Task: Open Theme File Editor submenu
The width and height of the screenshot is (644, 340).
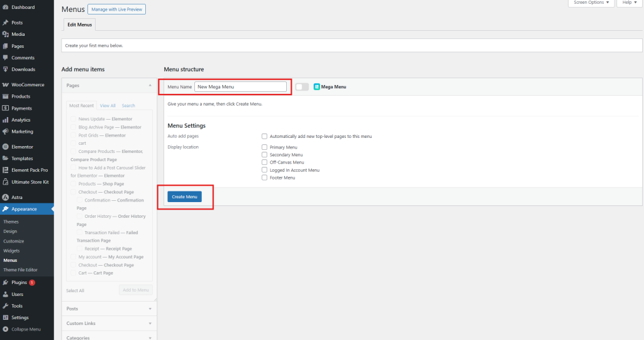Action: pyautogui.click(x=21, y=270)
